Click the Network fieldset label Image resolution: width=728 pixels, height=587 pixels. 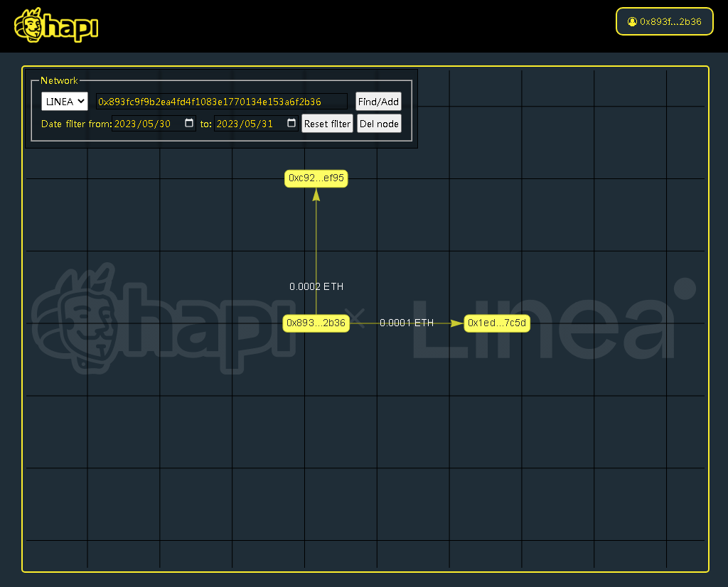[x=59, y=80]
